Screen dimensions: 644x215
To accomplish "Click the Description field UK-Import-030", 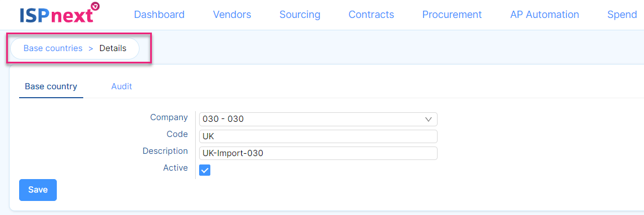I will 318,153.
